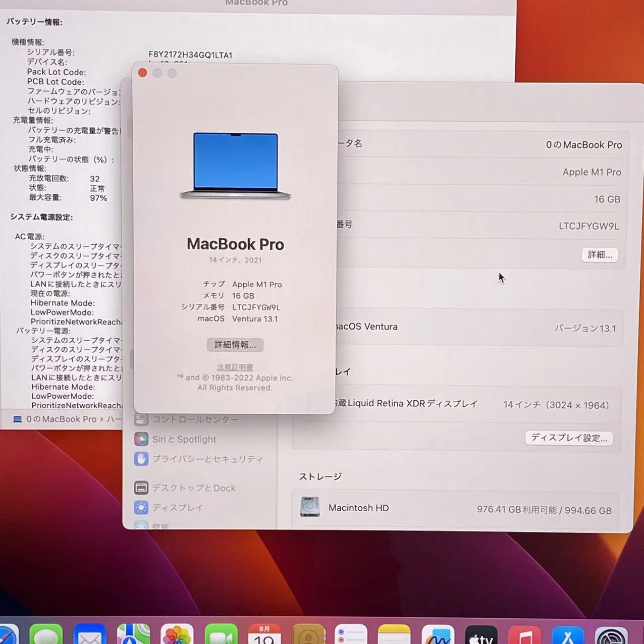Click the 最大容量 value 97%
The width and height of the screenshot is (644, 644).
pyautogui.click(x=98, y=198)
